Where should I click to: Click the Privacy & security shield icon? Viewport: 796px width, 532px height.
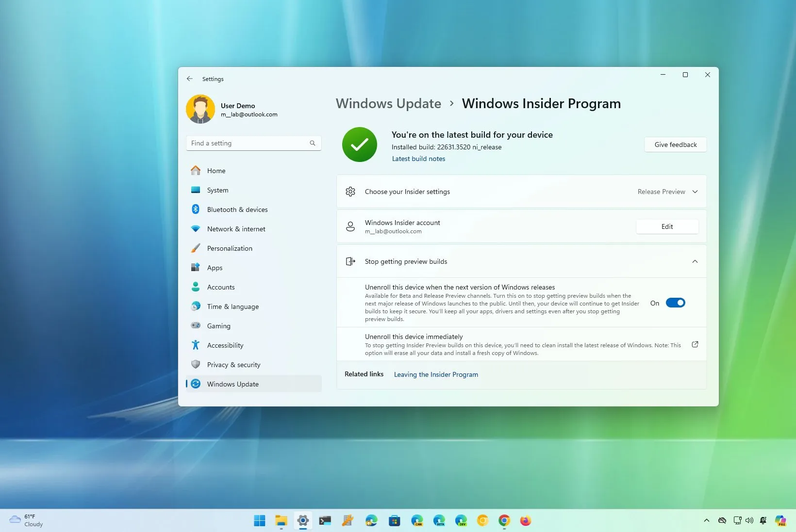196,364
